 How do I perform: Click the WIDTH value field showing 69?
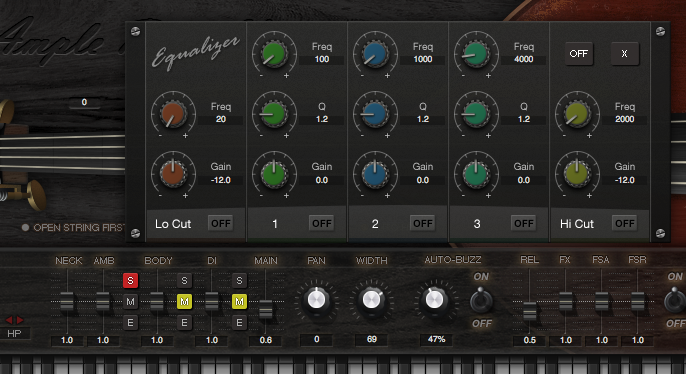coord(371,339)
